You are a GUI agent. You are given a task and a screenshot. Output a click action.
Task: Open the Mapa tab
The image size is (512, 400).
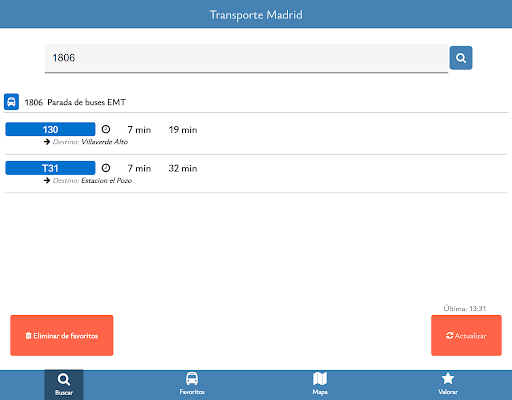point(320,385)
